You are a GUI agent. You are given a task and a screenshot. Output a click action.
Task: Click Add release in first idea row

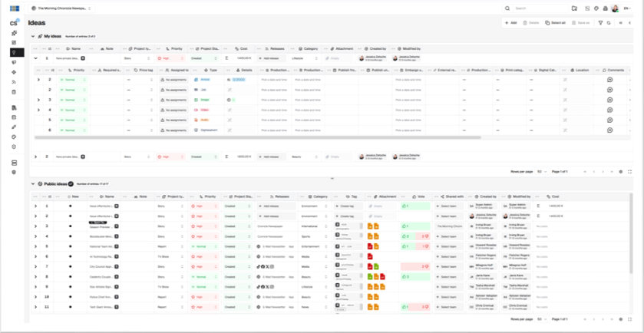[x=271, y=58]
